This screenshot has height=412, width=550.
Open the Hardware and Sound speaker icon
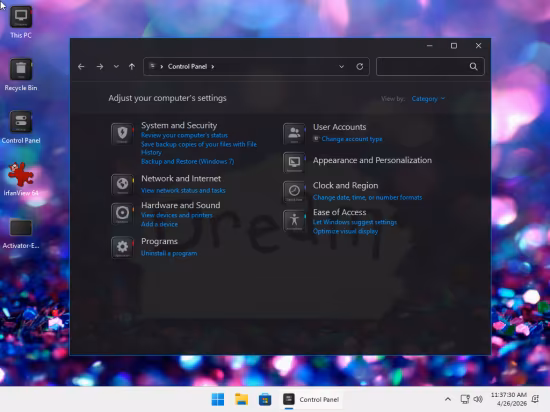tap(122, 214)
